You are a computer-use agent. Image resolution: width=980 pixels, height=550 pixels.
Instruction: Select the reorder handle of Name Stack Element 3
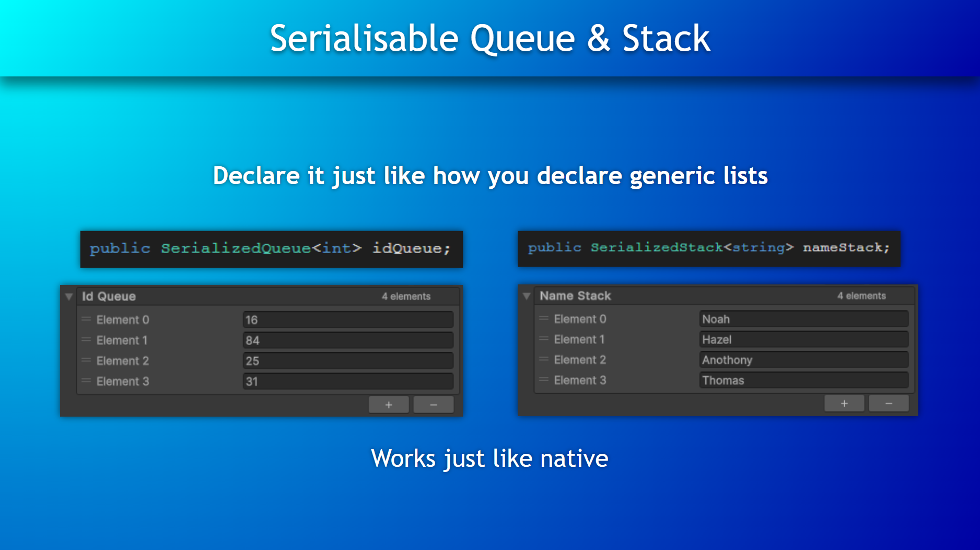point(544,380)
